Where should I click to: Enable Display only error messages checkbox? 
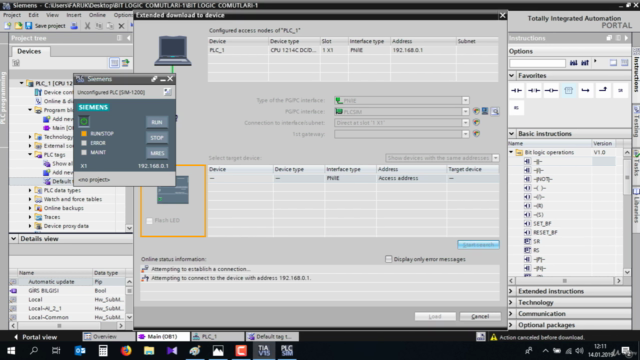tap(389, 259)
